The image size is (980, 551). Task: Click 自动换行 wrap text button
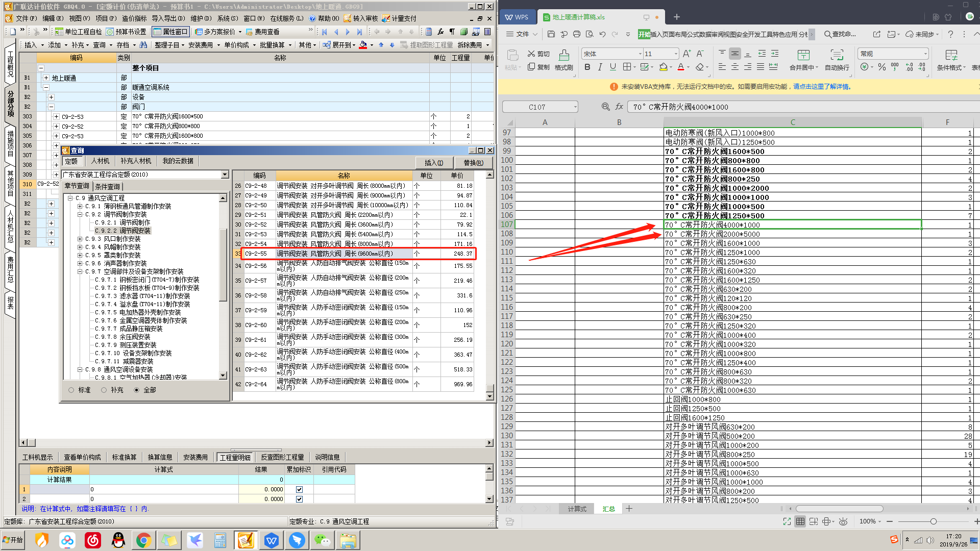point(837,60)
